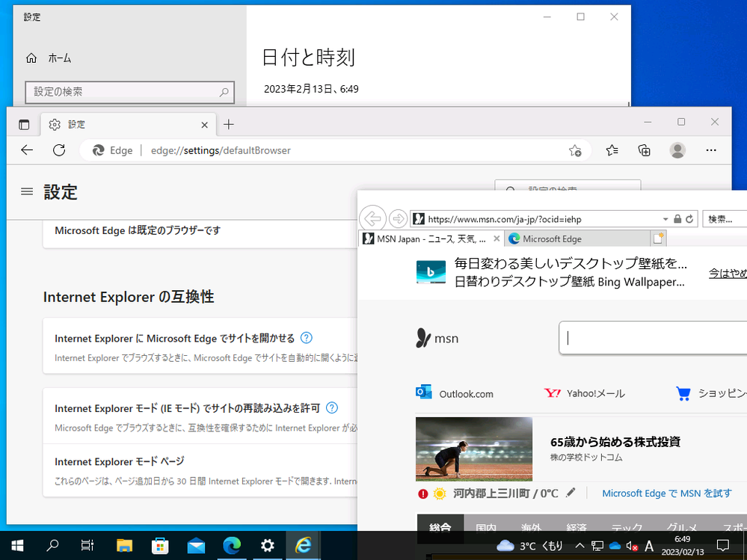Screen dimensions: 747x560
Task: Open Edge tab actions menu icon
Action: (x=24, y=125)
